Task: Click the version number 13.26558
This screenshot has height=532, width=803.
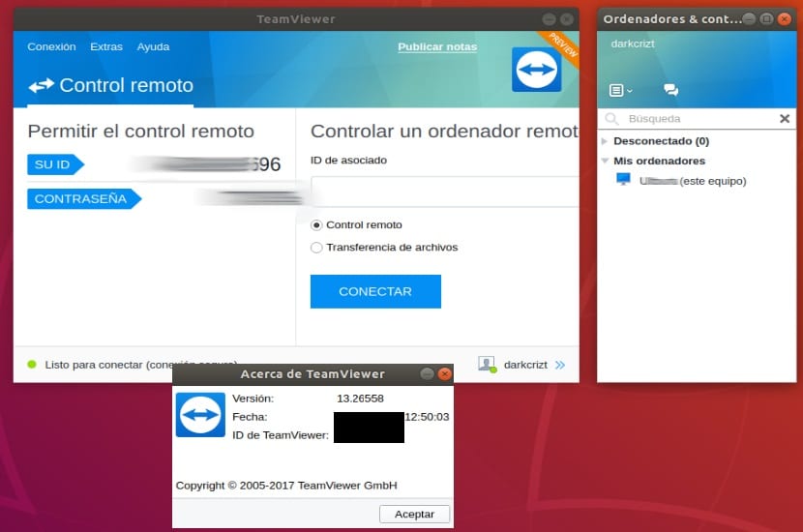Action: pos(360,399)
